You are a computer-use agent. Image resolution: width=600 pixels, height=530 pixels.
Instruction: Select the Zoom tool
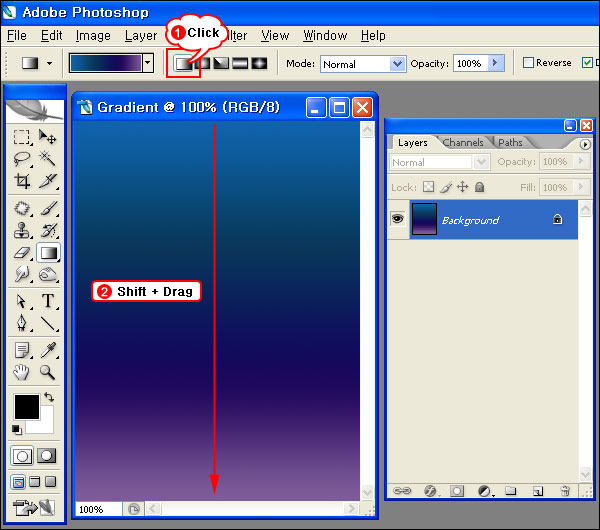48,372
